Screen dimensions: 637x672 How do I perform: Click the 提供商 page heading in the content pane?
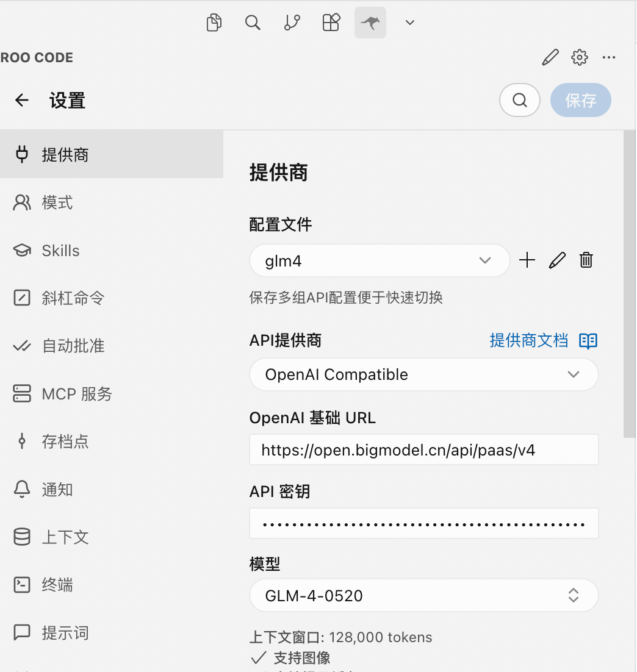point(279,173)
